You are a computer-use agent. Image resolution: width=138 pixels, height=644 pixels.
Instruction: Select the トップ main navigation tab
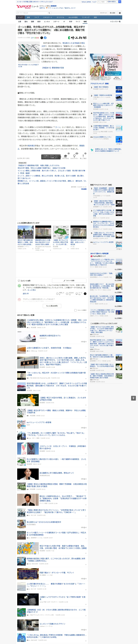(x=20, y=17)
